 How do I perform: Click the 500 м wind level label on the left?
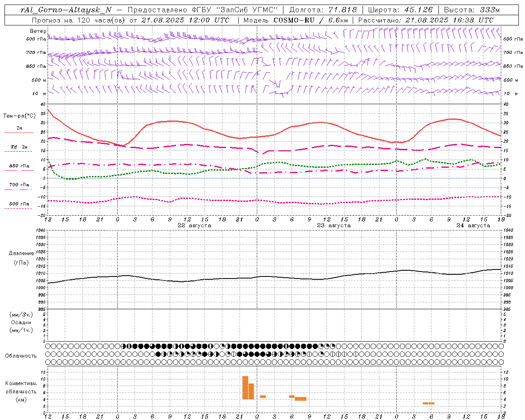[39, 80]
